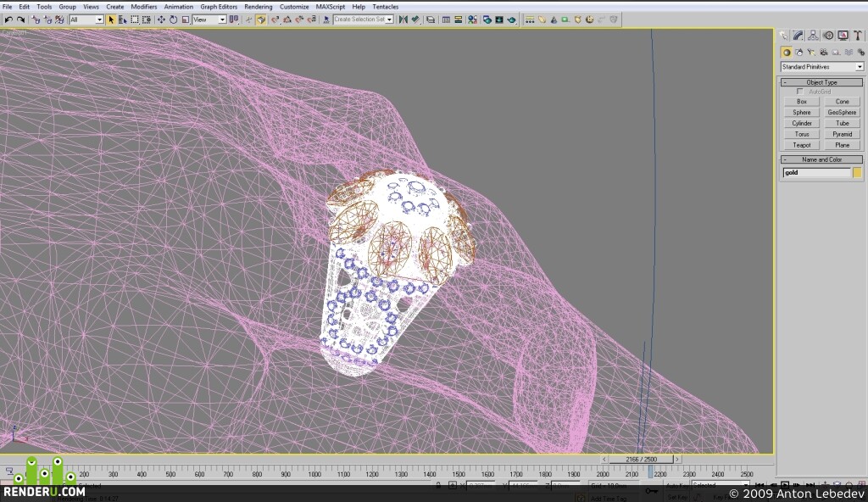This screenshot has width=868, height=502.
Task: Toggle the AutoGrid checkbox
Action: 800,92
